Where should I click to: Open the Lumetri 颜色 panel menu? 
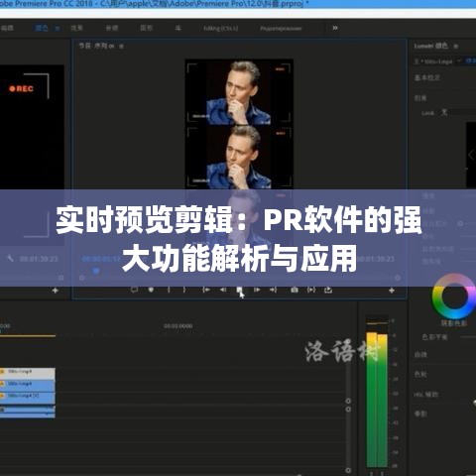coord(456,47)
